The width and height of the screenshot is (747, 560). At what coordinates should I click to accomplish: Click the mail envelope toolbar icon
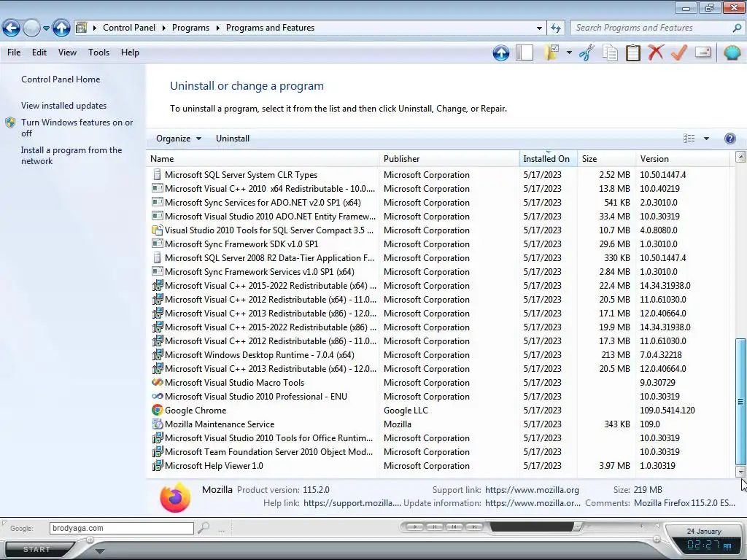(703, 52)
